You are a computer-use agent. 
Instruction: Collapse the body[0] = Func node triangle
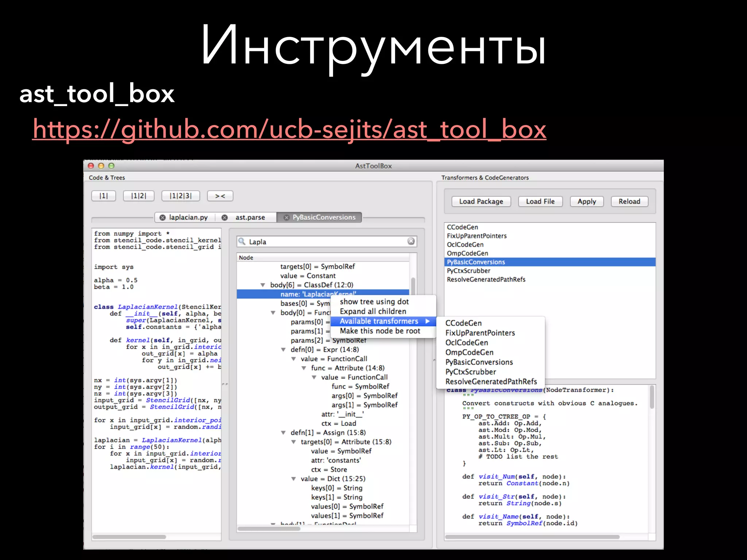point(273,313)
